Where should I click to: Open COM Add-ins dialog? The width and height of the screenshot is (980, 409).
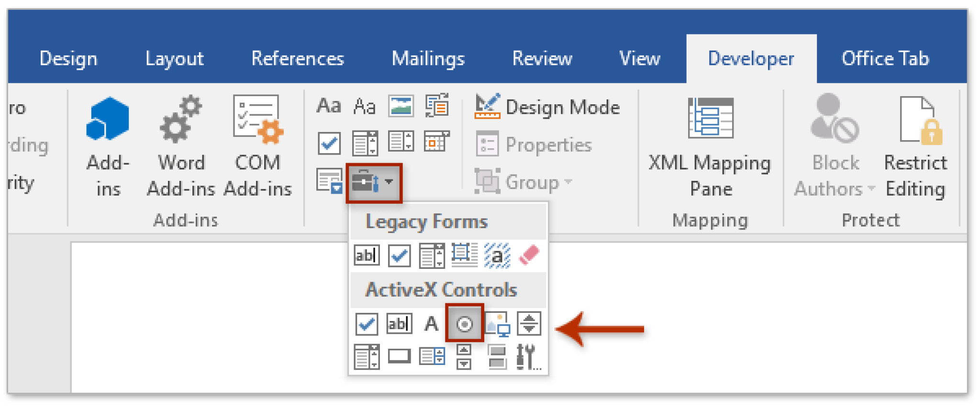[x=257, y=146]
